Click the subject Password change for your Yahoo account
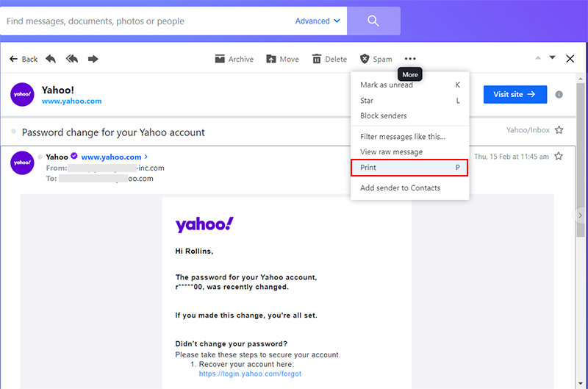Screen dimensions: 588x389 (x=113, y=132)
